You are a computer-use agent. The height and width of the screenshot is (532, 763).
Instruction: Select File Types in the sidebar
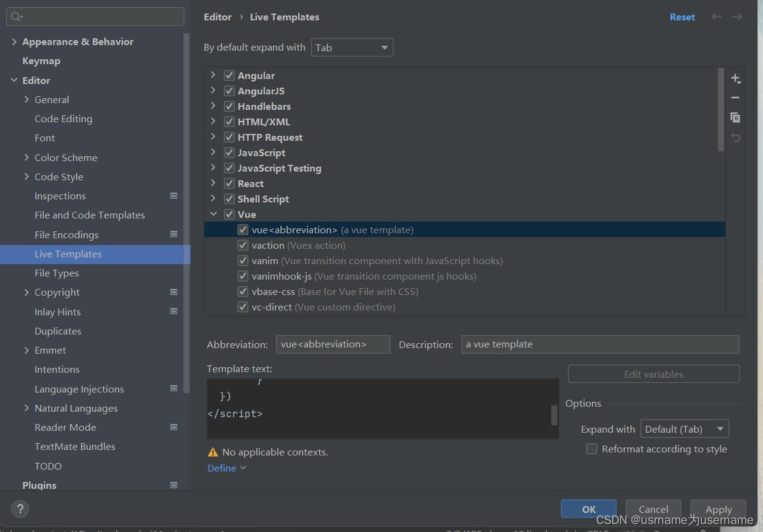click(x=57, y=273)
